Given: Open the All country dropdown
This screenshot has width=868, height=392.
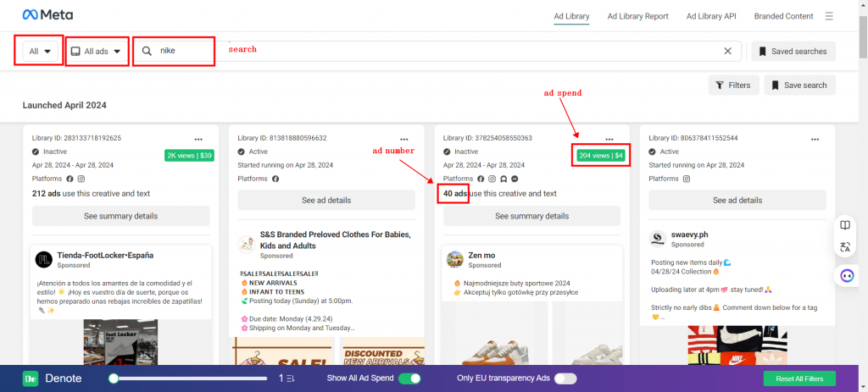Looking at the screenshot, I should (x=39, y=51).
